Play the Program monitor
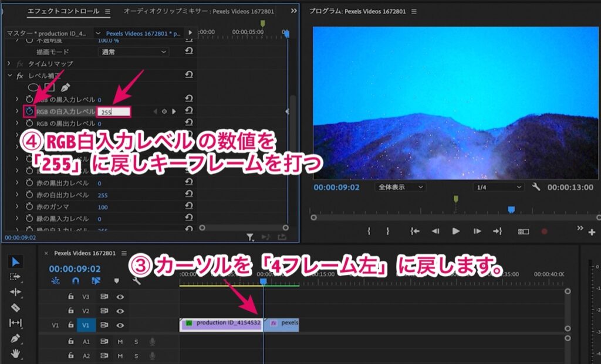601x364 pixels. (455, 231)
